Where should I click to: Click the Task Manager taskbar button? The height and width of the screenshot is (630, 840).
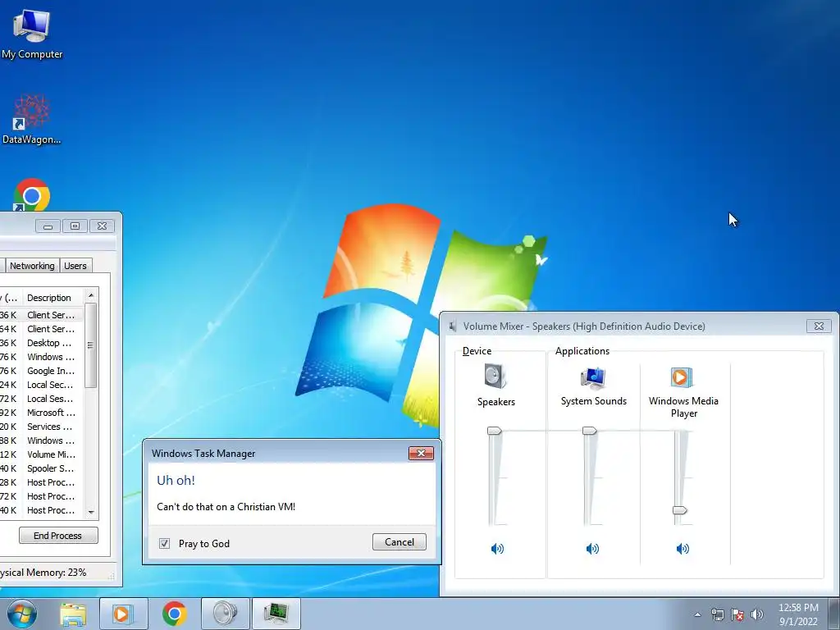[x=276, y=614]
